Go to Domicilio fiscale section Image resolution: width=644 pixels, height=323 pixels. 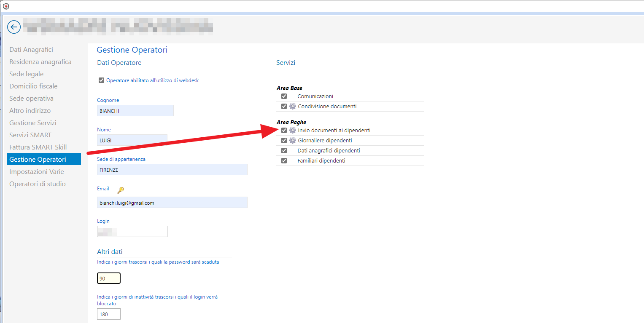33,86
